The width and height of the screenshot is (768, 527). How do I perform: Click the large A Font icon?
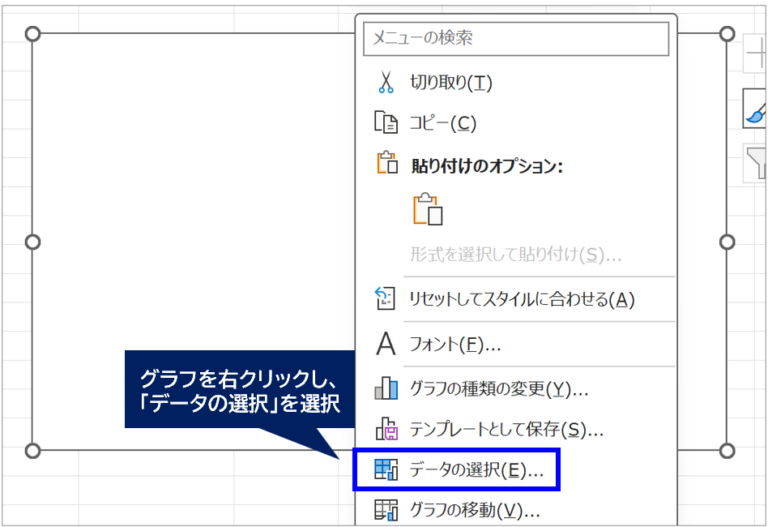(385, 344)
